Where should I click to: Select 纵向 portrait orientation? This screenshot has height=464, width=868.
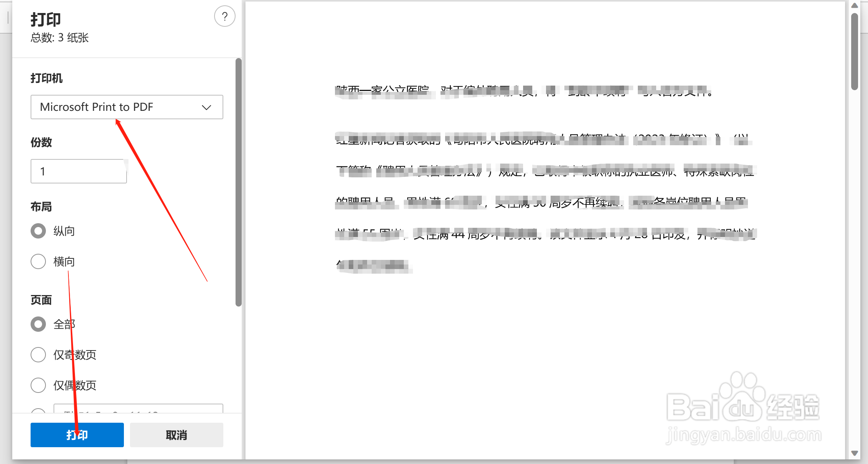click(38, 230)
